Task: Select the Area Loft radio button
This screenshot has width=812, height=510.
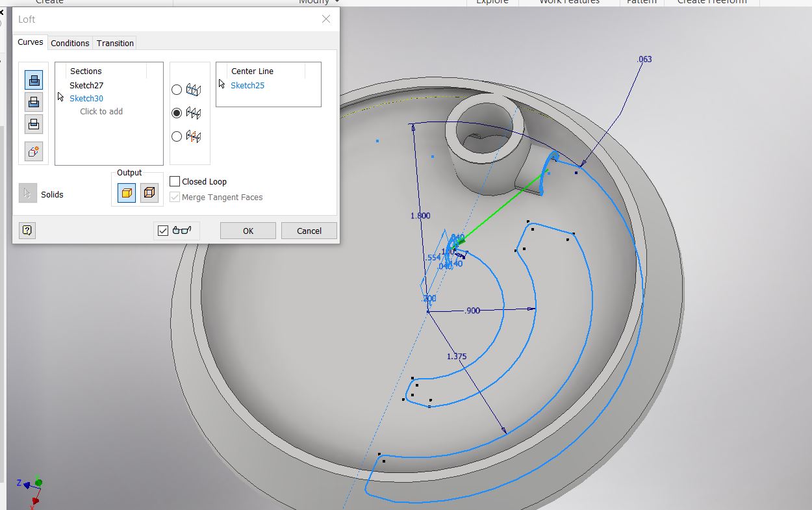Action: coord(177,136)
